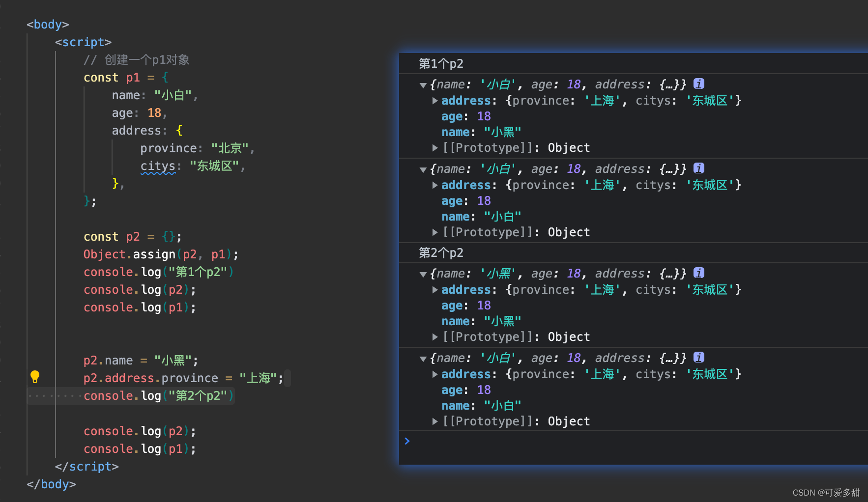
Task: Click the info icon beside the first 小黑 object
Action: (699, 84)
